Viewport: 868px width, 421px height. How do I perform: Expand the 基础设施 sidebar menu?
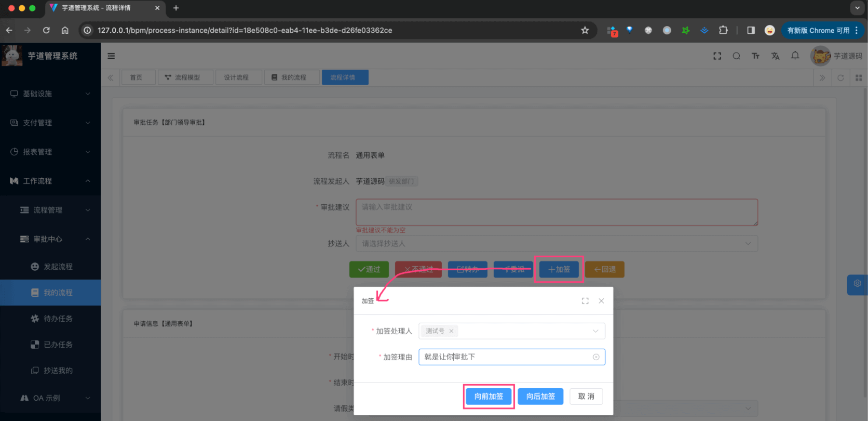(50, 94)
